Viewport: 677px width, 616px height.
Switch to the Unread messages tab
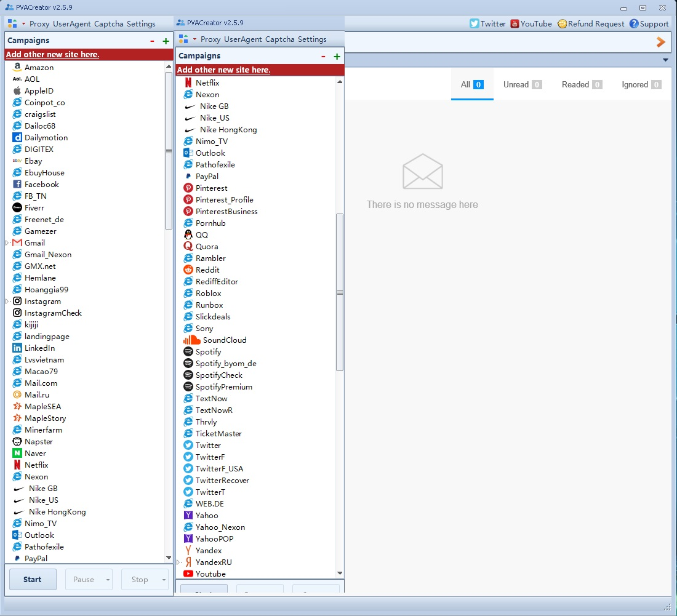tap(523, 84)
